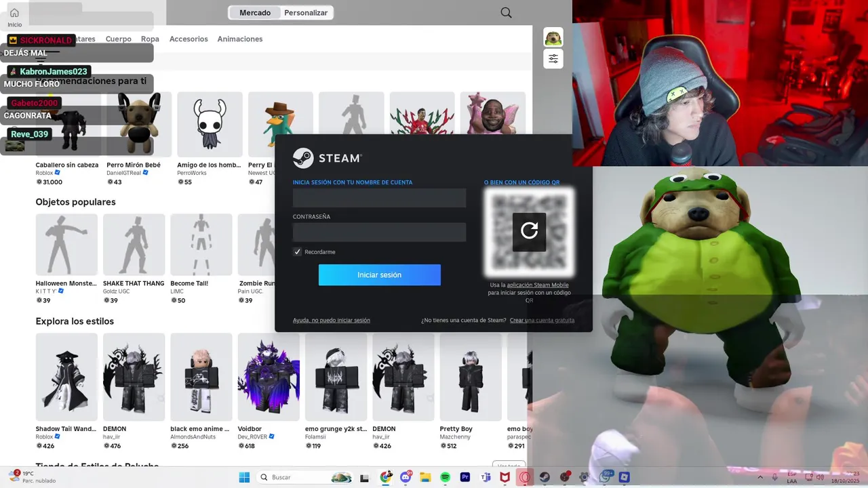Viewport: 868px width, 488px height.
Task: Click the Iniciar sesión button
Action: pos(380,275)
